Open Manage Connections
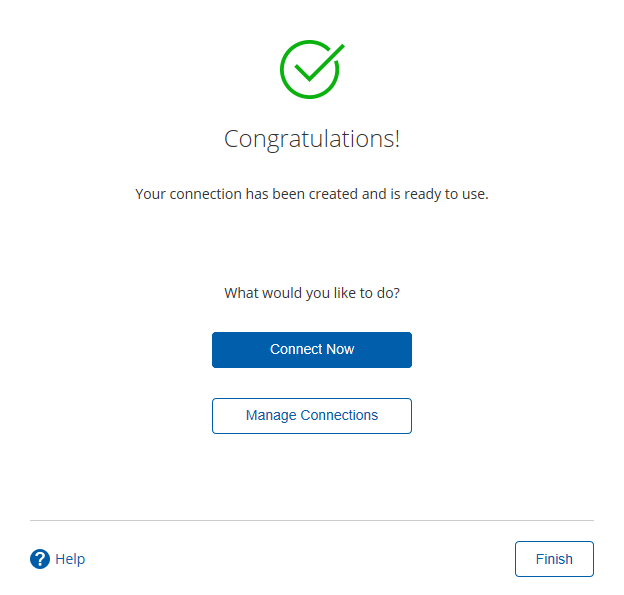624x595 pixels. tap(312, 416)
